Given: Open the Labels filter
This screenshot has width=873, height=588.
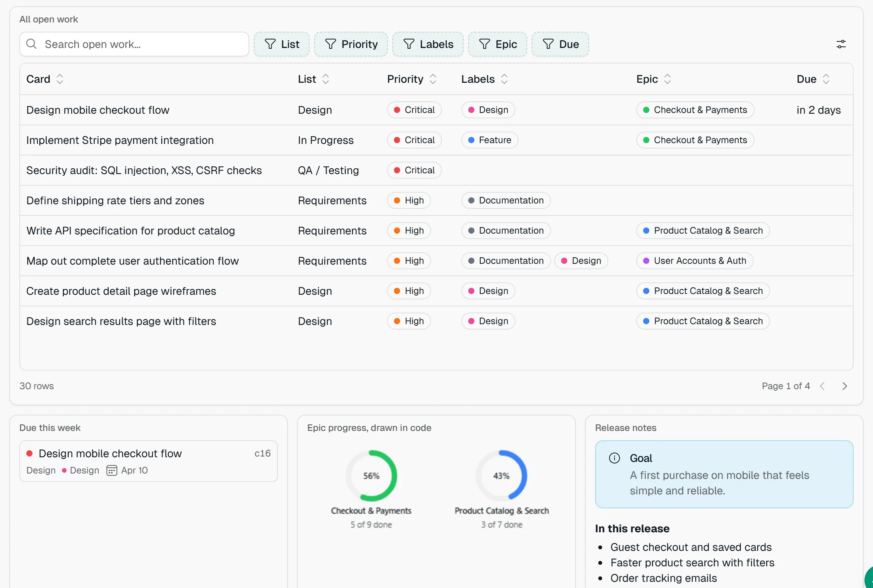Looking at the screenshot, I should [x=428, y=44].
